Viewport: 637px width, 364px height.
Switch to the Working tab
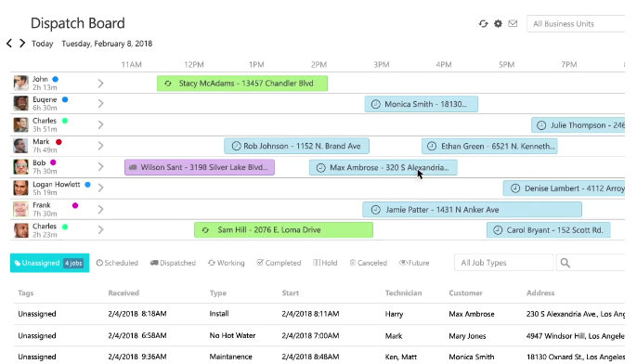point(227,263)
